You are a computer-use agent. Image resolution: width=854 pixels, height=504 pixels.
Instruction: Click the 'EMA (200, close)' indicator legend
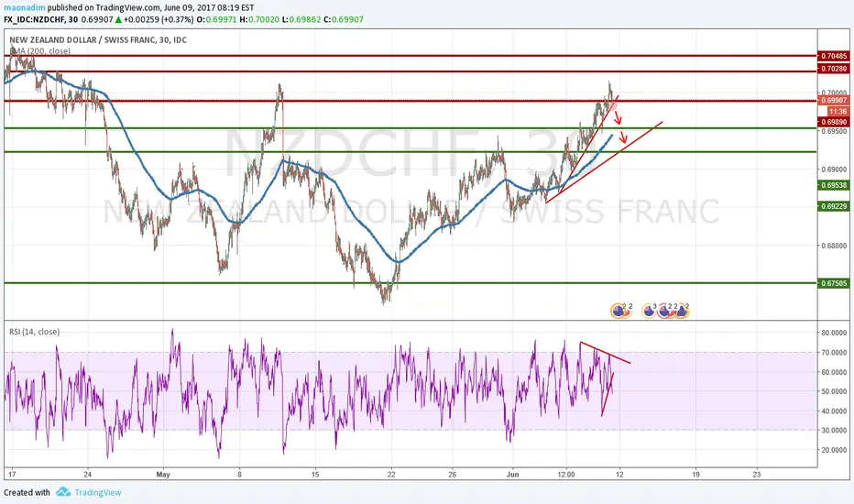[39, 51]
